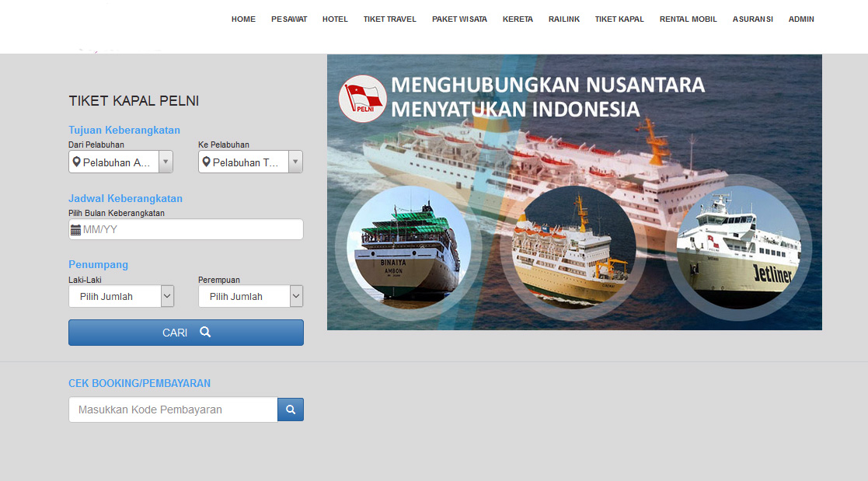Click the Pilih Bulan Keberangkatan MM/YY field
The image size is (868, 481).
(186, 229)
